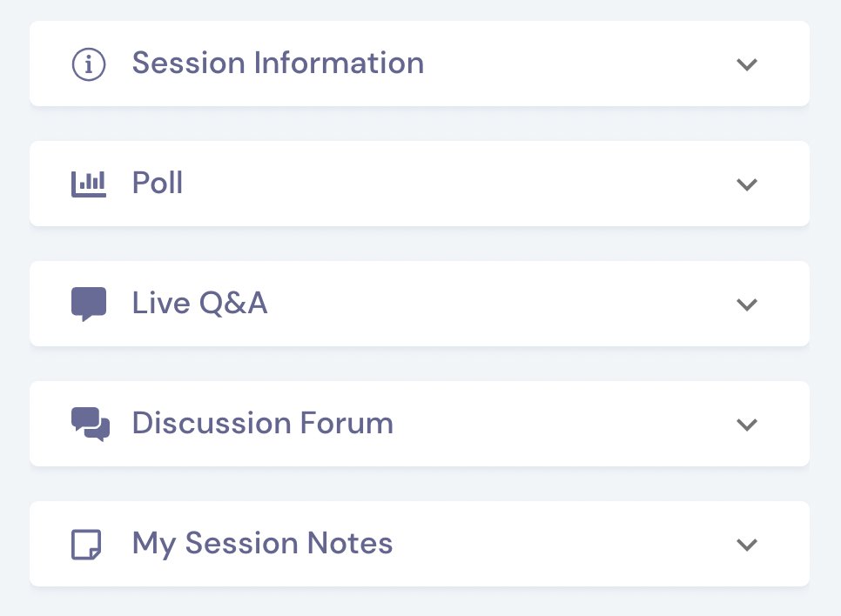Screen dimensions: 841x616
Task: Expand Discussion Forum with its chevron
Action: click(x=747, y=425)
